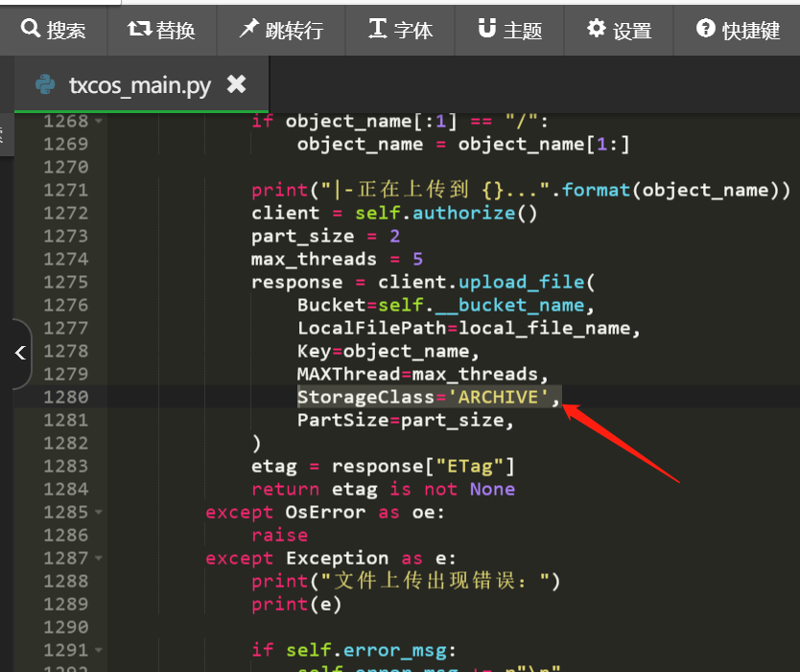
Task: Close the txcos_main.py tab
Action: click(237, 84)
